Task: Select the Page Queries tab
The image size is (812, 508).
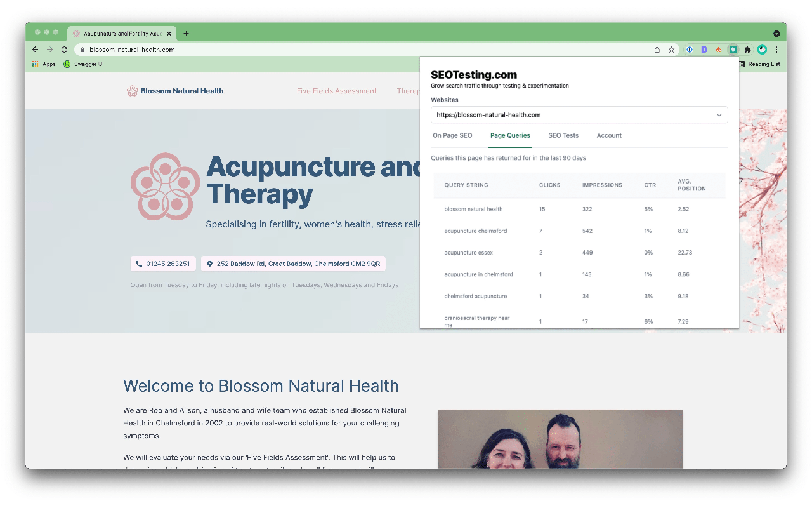Action: coord(510,135)
